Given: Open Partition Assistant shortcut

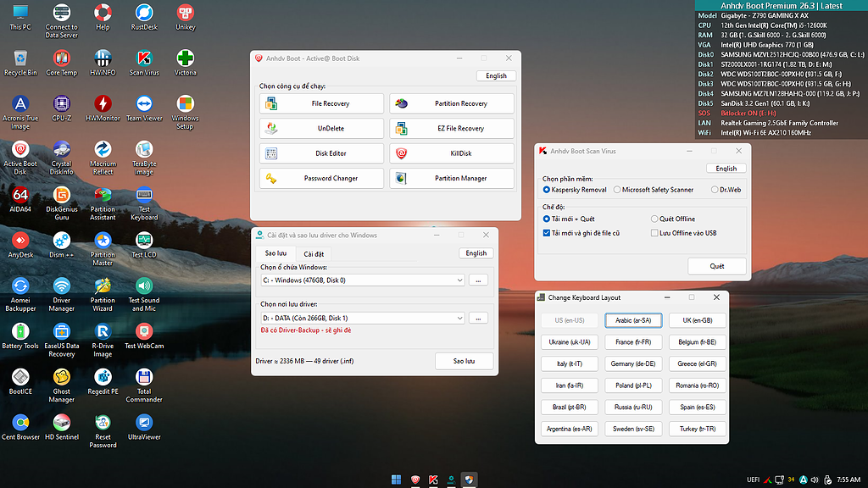Looking at the screenshot, I should [103, 203].
